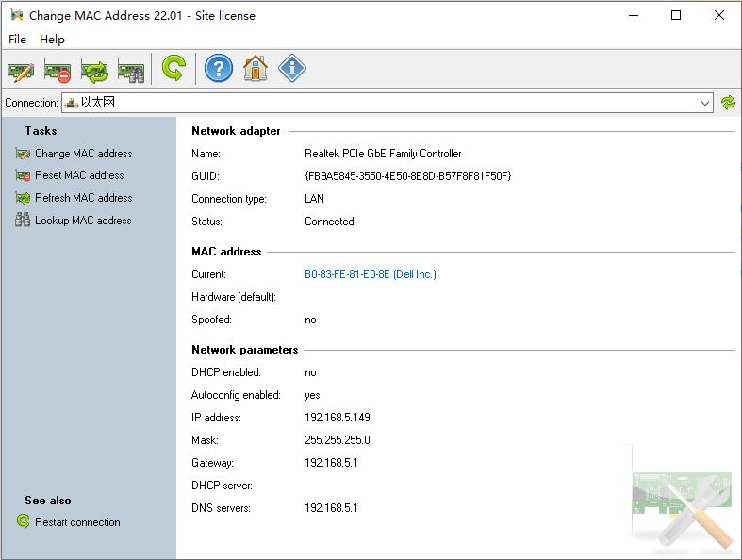Image resolution: width=742 pixels, height=560 pixels.
Task: Click the Autoconfig enabled value yes
Action: 312,395
